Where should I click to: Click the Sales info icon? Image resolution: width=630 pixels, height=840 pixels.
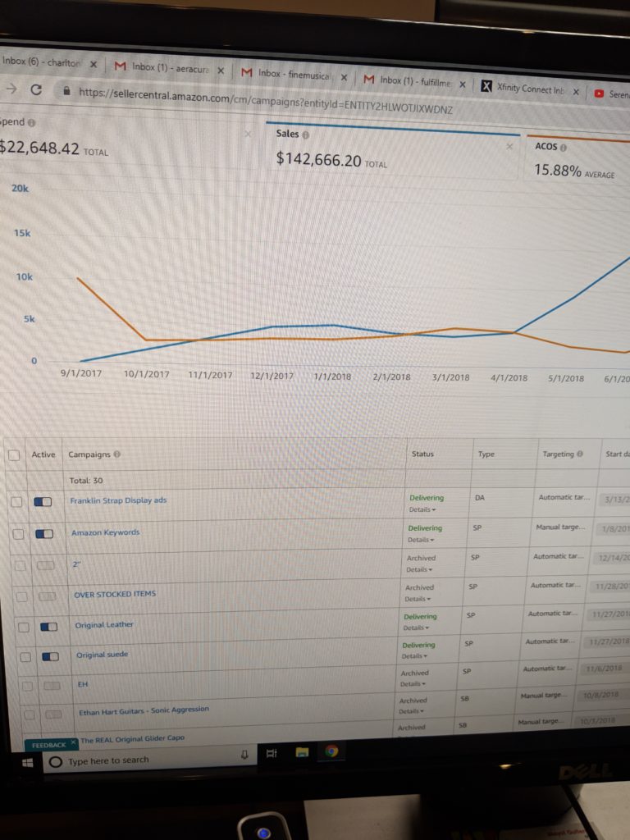tap(305, 135)
